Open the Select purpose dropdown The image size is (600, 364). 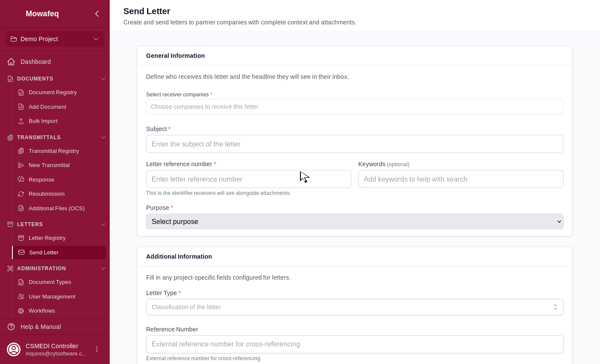click(x=354, y=221)
